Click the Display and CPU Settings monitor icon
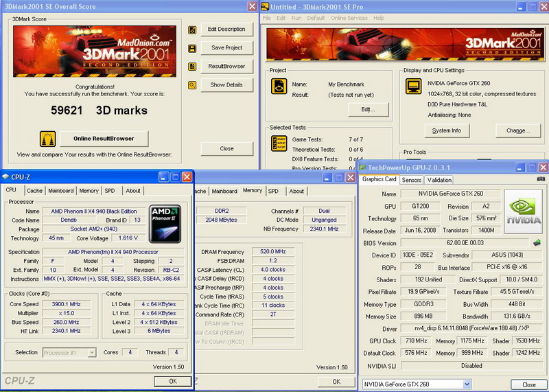 point(413,86)
